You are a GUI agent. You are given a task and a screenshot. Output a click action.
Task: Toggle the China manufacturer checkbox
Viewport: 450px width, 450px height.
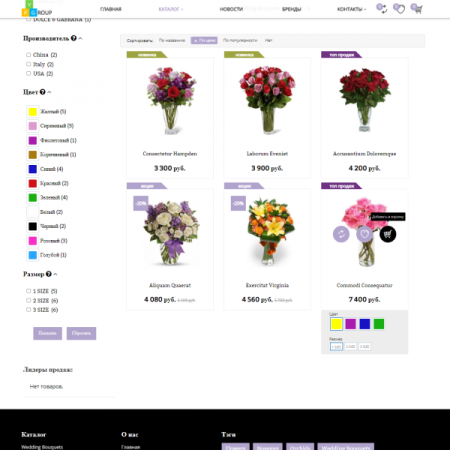click(x=28, y=55)
